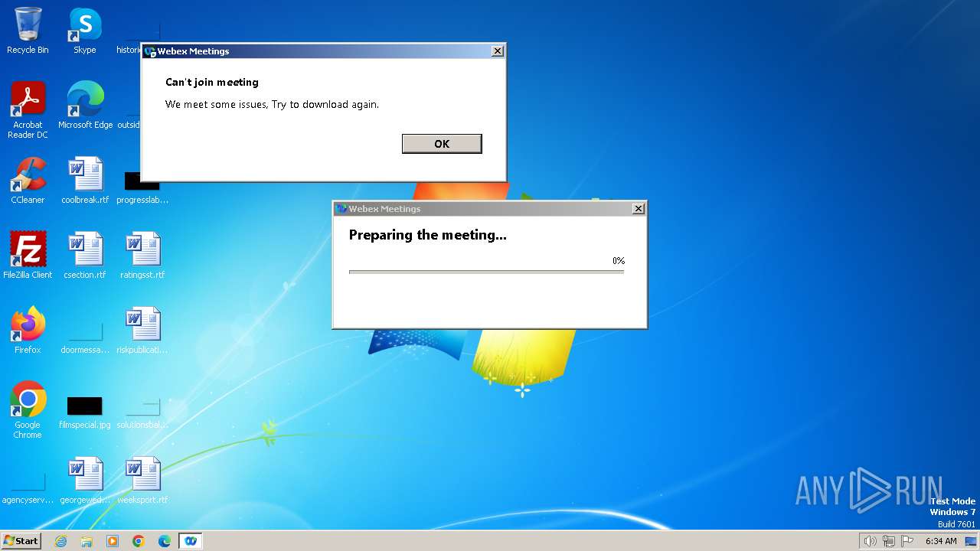Select the riskpublicati document icon
Screen dimensions: 980x551
coord(142,331)
